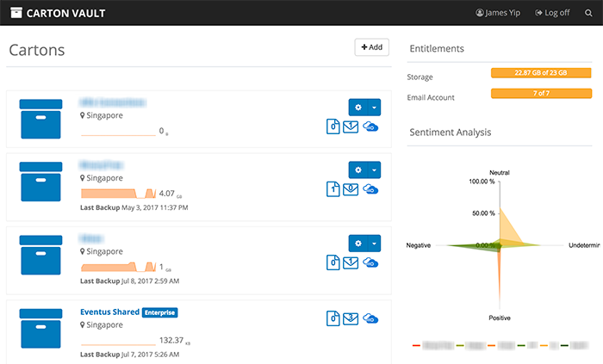Click the cloud icon for Eventus Shared
The width and height of the screenshot is (603, 364).
pos(370,318)
